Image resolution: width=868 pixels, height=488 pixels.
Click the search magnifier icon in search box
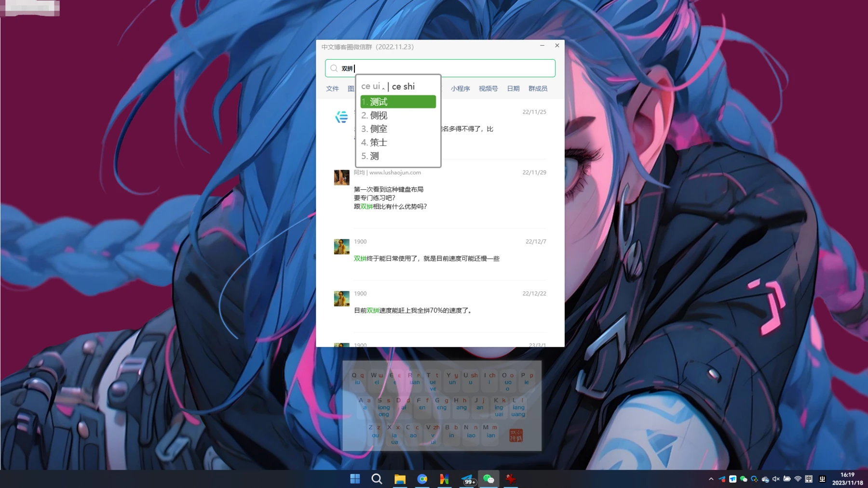tap(334, 68)
